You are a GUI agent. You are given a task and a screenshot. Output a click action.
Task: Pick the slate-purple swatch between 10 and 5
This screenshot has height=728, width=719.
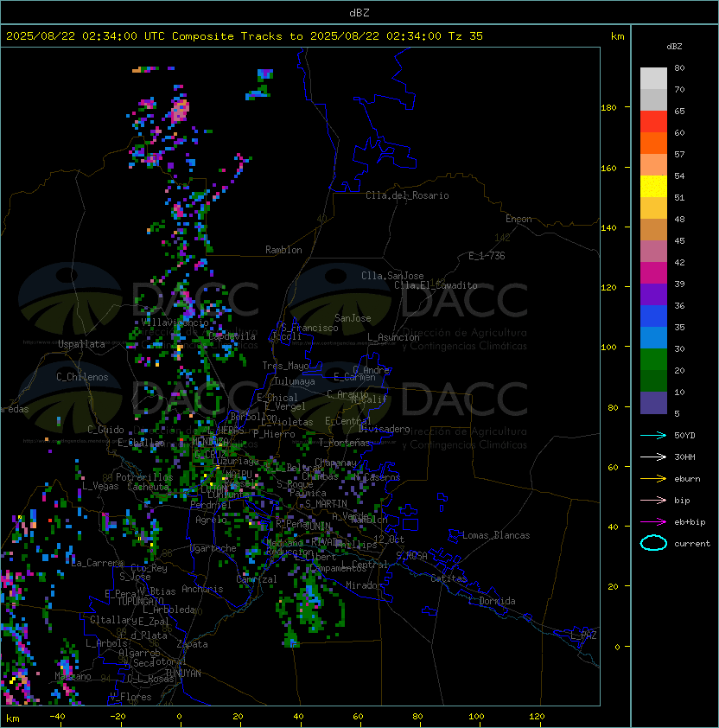653,403
